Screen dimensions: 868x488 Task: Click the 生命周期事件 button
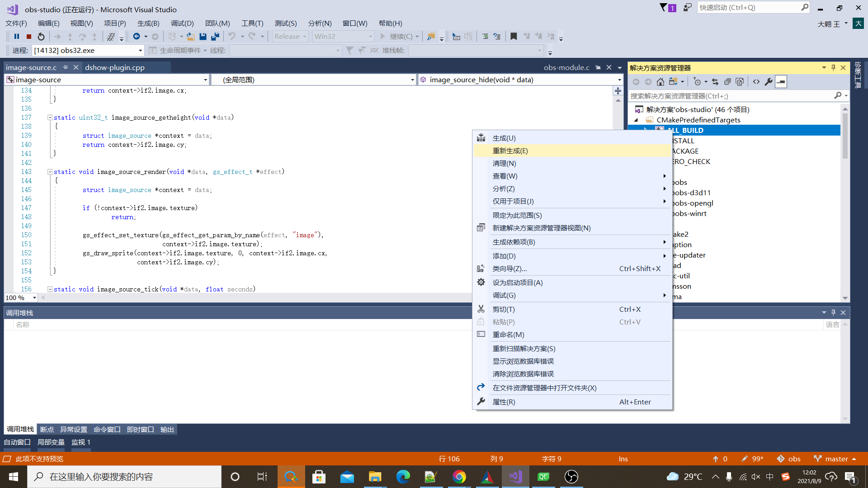click(x=178, y=50)
